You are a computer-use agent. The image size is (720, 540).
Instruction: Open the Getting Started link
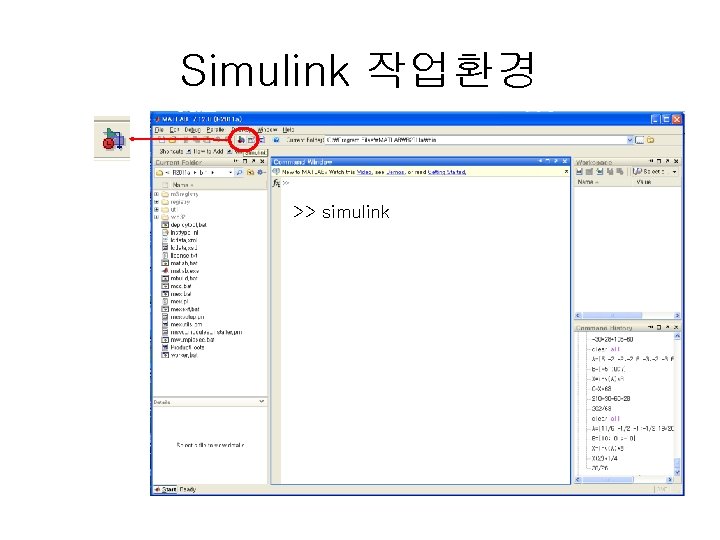(x=447, y=172)
